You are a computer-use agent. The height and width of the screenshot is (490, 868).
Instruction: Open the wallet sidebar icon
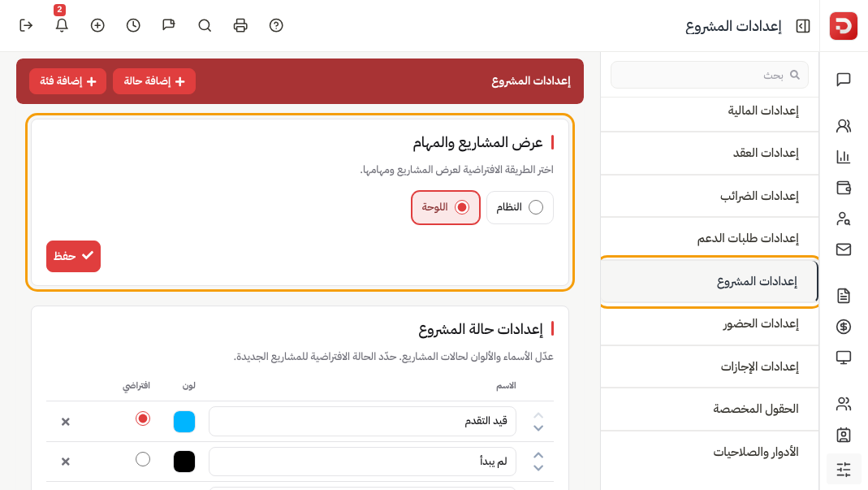click(x=843, y=188)
